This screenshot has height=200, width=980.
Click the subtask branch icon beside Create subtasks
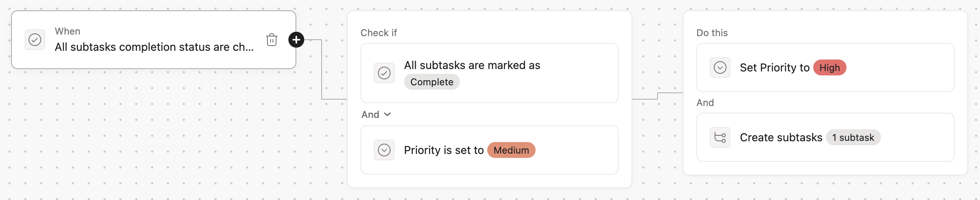coord(720,137)
